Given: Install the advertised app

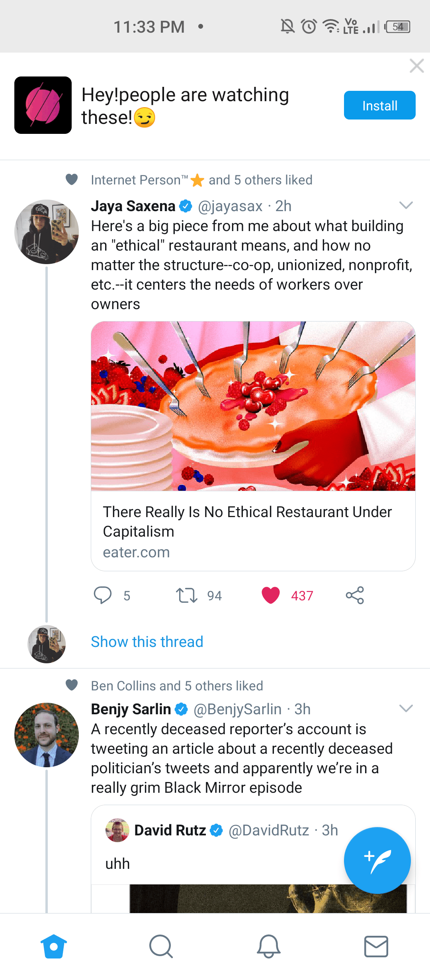Looking at the screenshot, I should tap(379, 105).
